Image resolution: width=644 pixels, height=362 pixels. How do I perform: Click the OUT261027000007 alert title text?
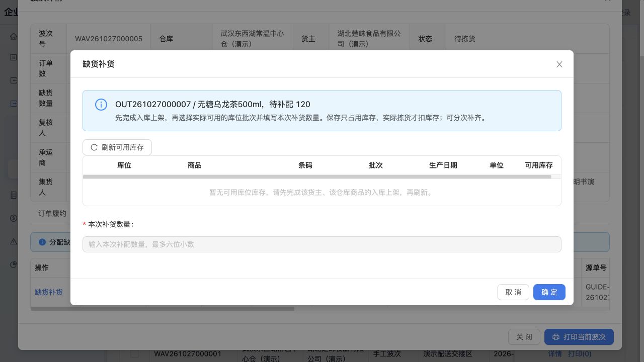click(213, 105)
